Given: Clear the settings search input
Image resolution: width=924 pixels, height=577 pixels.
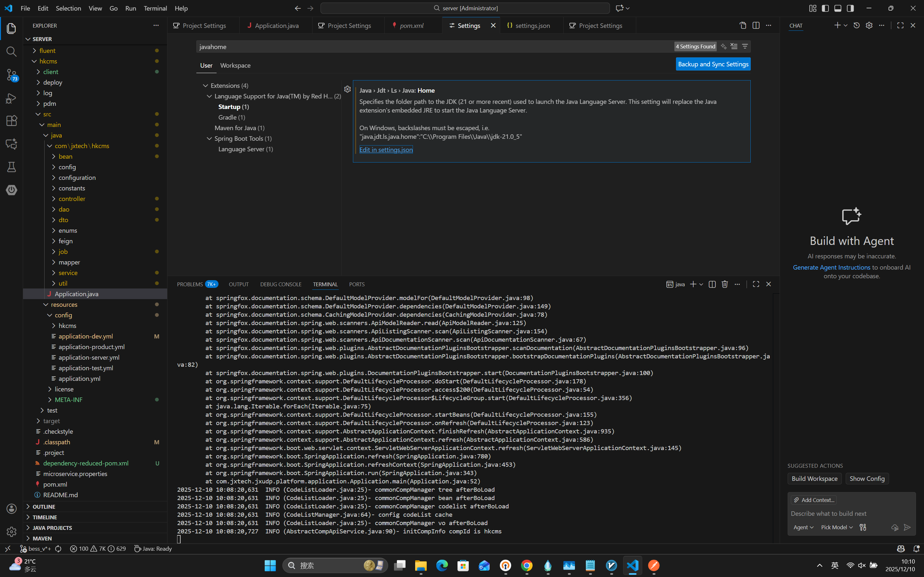Looking at the screenshot, I should 734,46.
